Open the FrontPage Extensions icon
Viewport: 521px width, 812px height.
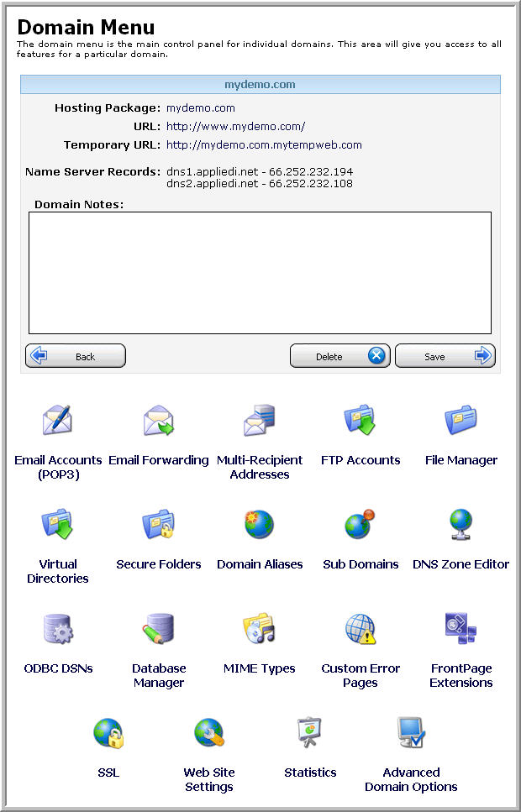[460, 629]
